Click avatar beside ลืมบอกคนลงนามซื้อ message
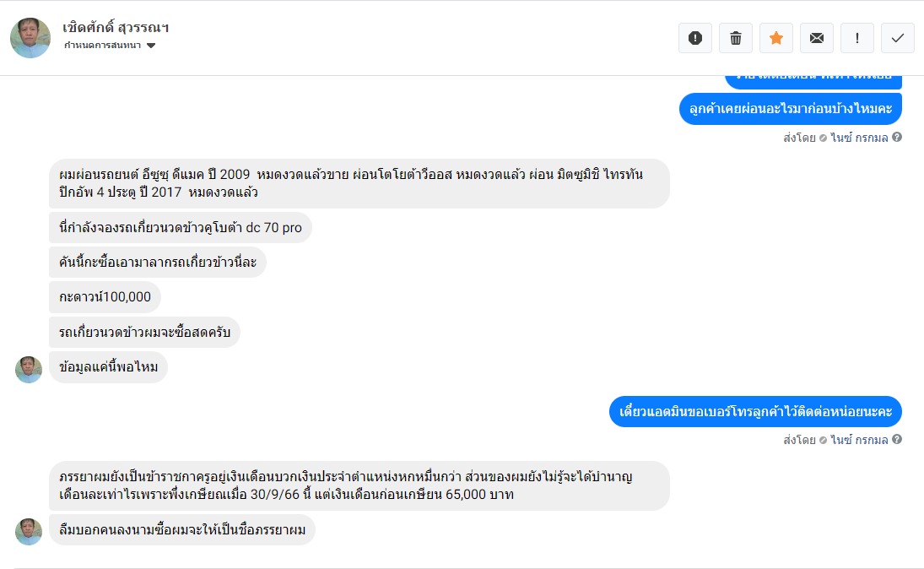The height and width of the screenshot is (569, 924). point(29,531)
